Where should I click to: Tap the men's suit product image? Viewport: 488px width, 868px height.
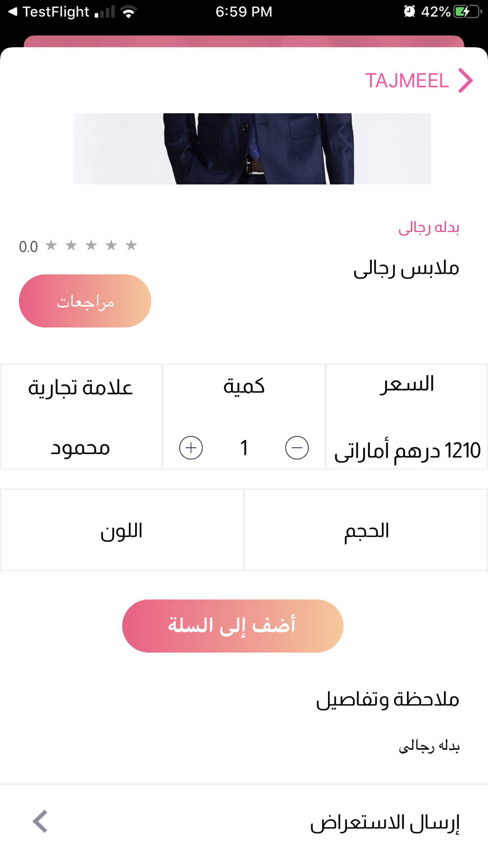pos(252,149)
